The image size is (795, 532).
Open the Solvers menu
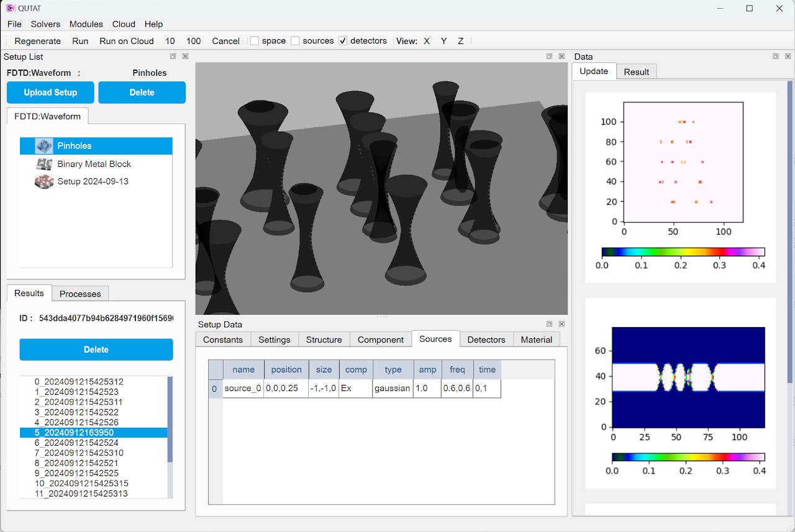45,24
